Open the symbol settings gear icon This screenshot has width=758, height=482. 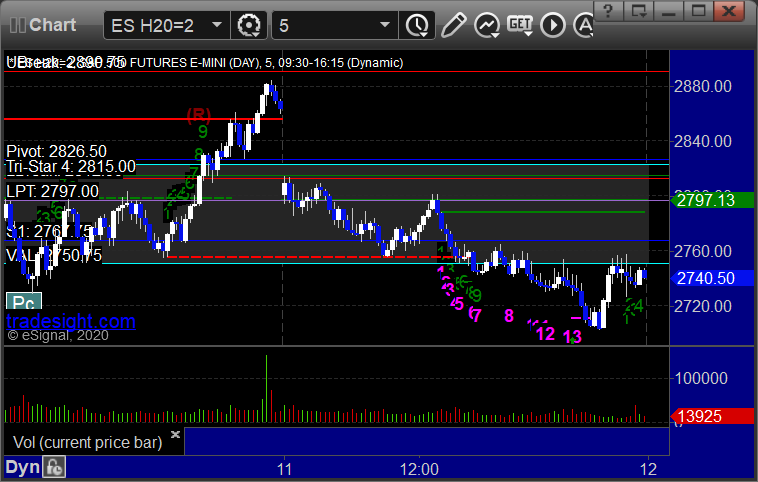(249, 25)
